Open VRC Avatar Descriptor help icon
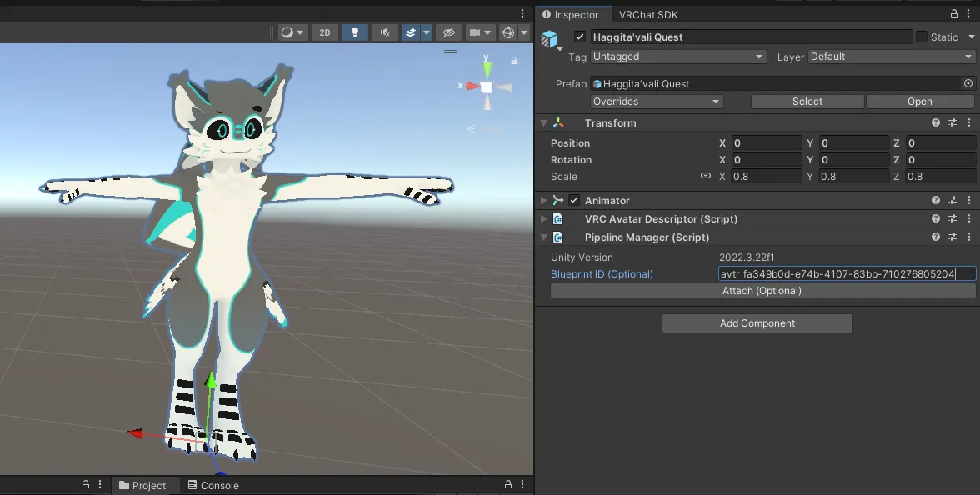 [x=936, y=218]
